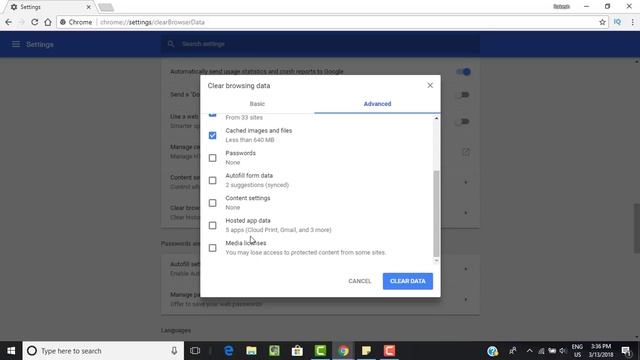Screen dimensions: 640x360
Task: Expand the Content settings row arrow
Action: pyautogui.click(x=466, y=182)
